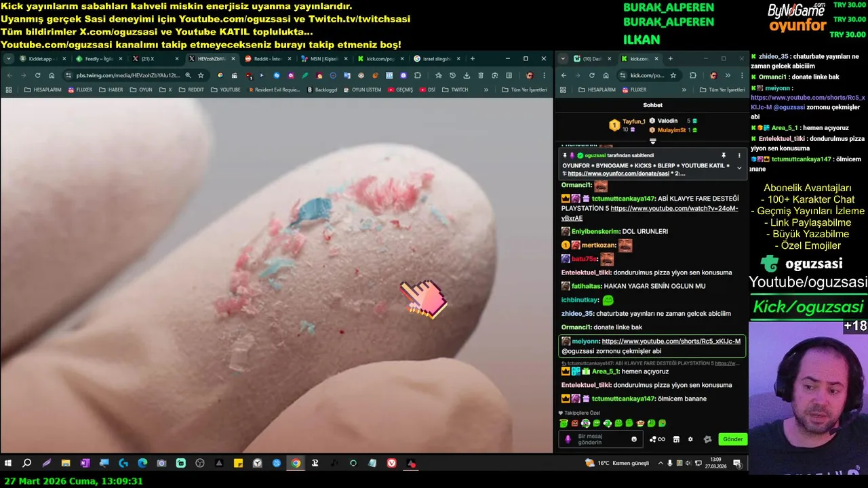
Task: Expand hidden bookmarks chevron in right browser
Action: point(683,89)
